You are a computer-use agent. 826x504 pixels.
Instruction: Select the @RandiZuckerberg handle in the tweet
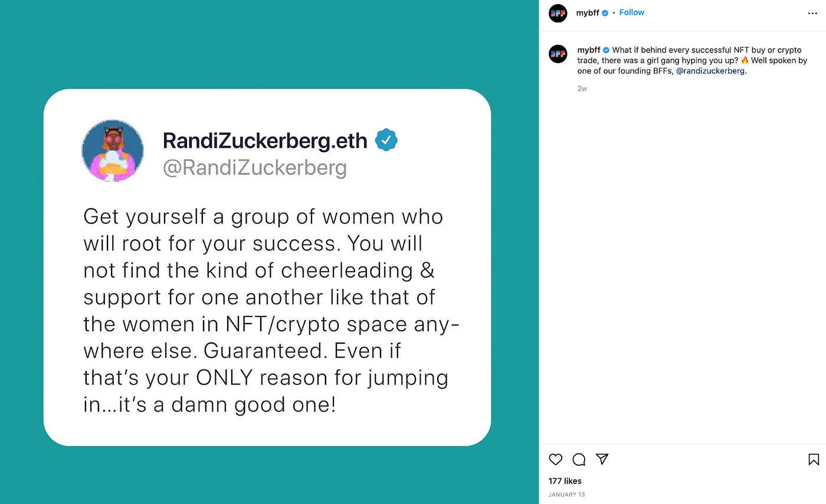click(255, 168)
